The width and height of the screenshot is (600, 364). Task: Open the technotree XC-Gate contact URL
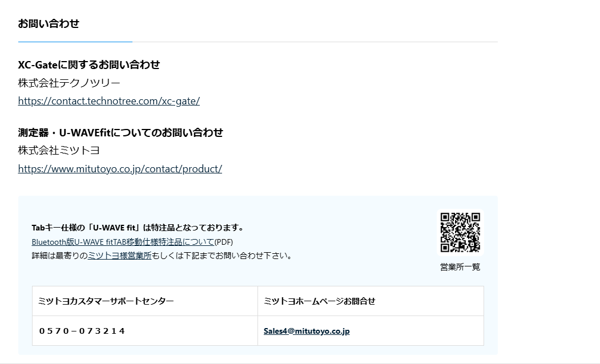pyautogui.click(x=108, y=101)
